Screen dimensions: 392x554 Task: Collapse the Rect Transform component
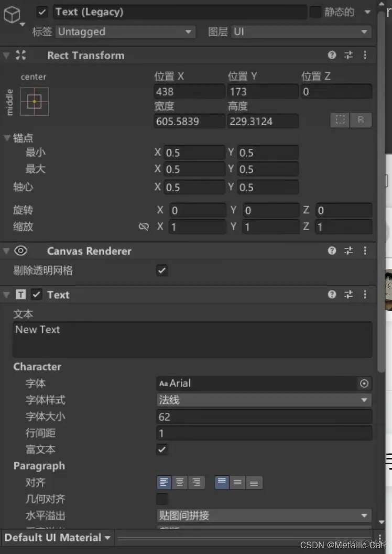coord(6,56)
